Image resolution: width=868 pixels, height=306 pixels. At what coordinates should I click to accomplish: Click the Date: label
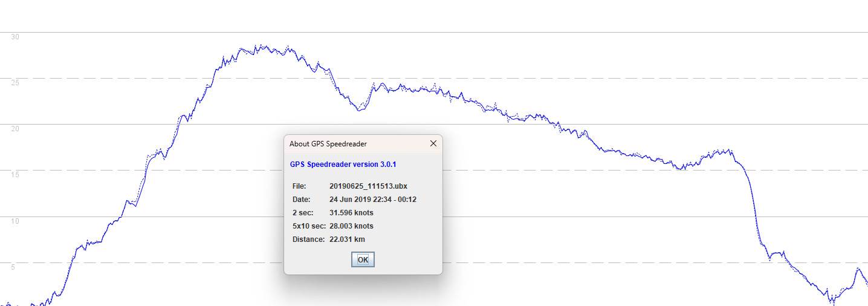click(301, 200)
